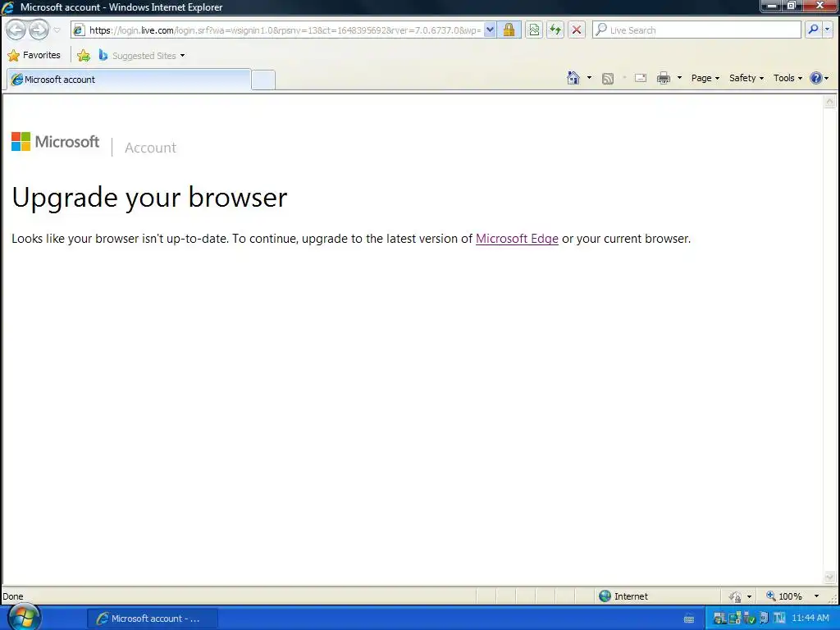Toggle the Compatibility View broken-page icon
This screenshot has height=630, width=840.
(534, 30)
